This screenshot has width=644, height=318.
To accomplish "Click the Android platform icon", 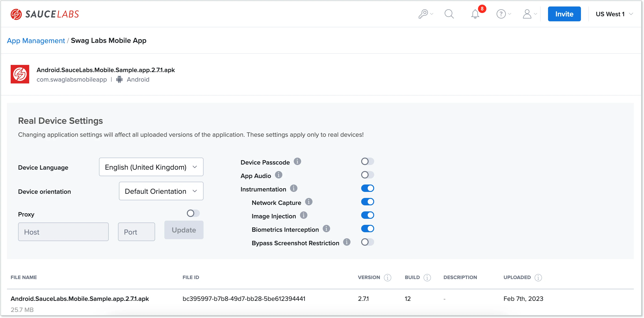I will [x=119, y=79].
